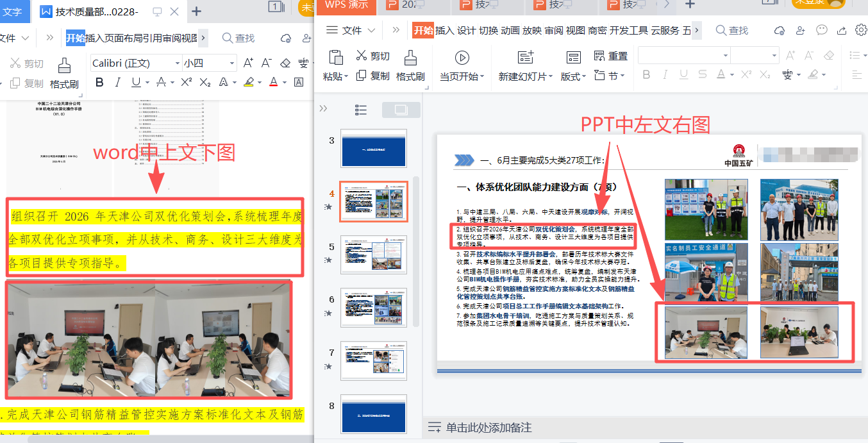Select Format Painter (格式刷) in Presentation
This screenshot has width=868, height=443.
[410, 65]
